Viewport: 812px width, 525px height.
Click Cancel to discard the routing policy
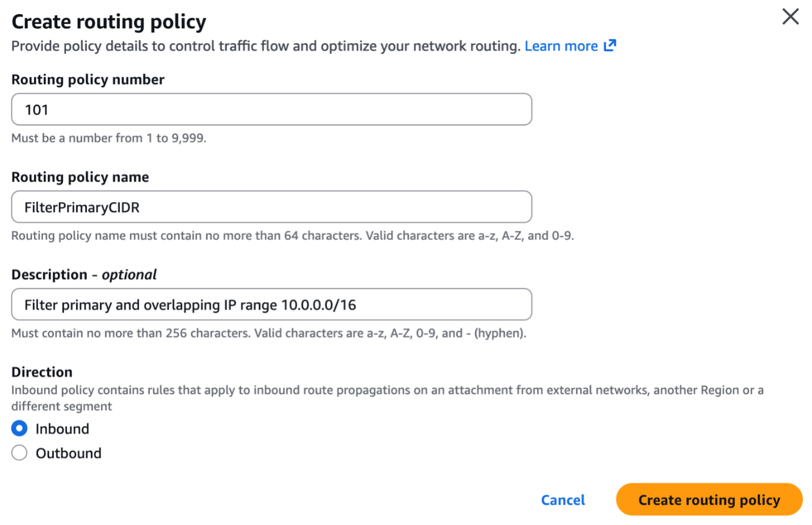[x=563, y=500]
